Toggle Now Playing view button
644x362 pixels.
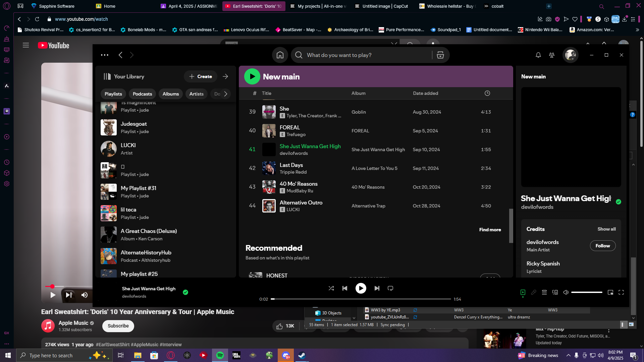pos(523,292)
